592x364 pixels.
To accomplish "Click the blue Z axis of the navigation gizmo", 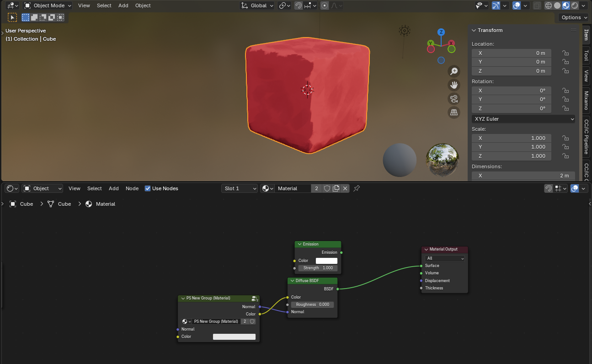I will [441, 32].
